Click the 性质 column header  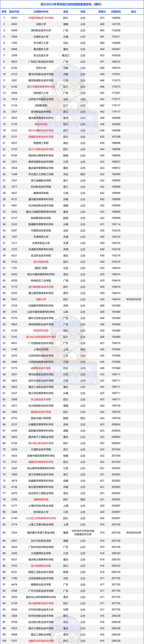click(83, 11)
